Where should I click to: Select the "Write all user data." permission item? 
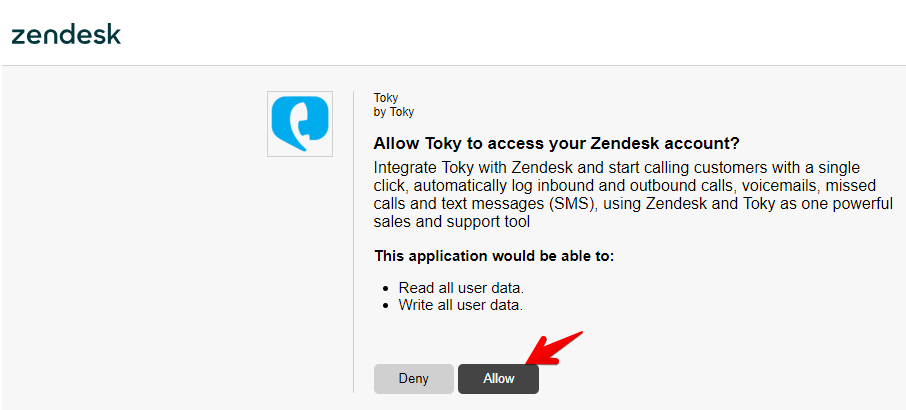461,304
